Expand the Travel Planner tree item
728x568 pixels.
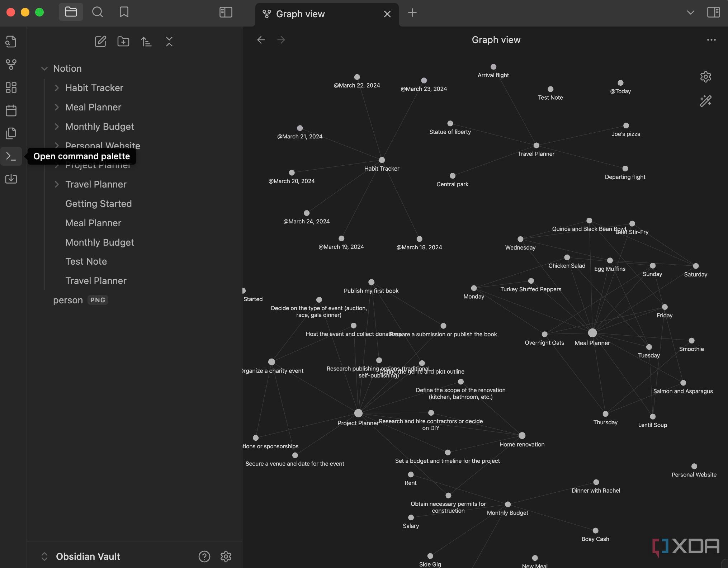tap(56, 184)
